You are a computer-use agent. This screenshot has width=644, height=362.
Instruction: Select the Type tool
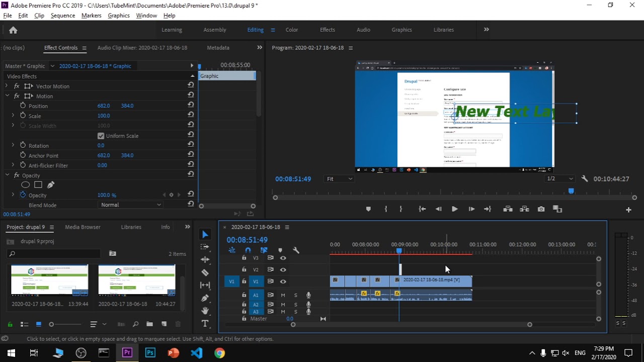205,323
